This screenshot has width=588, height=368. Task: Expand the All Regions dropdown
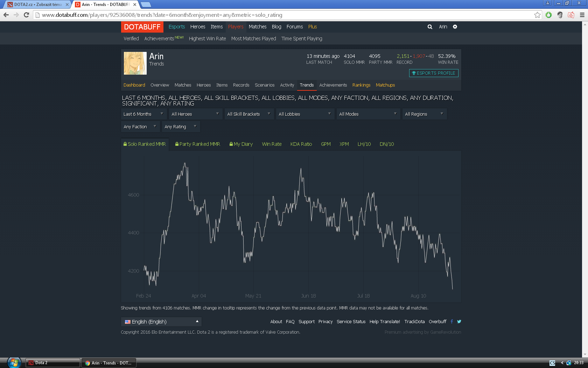424,114
